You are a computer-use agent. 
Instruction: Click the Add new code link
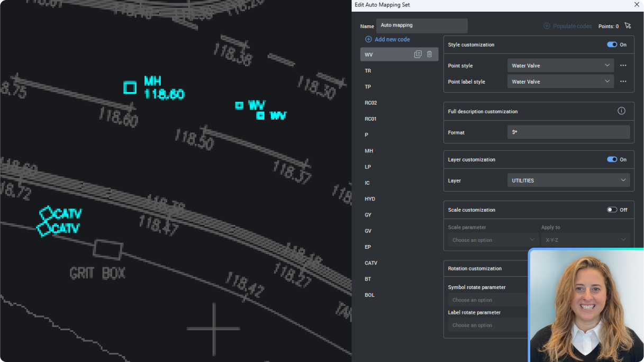pos(393,39)
